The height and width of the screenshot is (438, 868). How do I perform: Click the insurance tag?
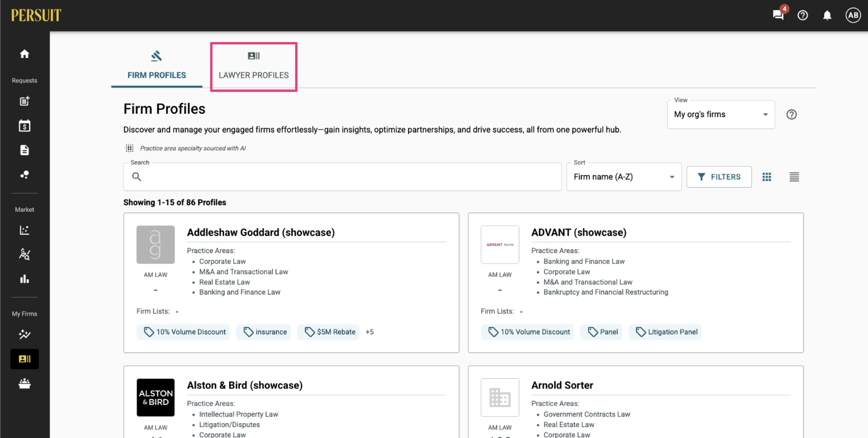pos(264,332)
